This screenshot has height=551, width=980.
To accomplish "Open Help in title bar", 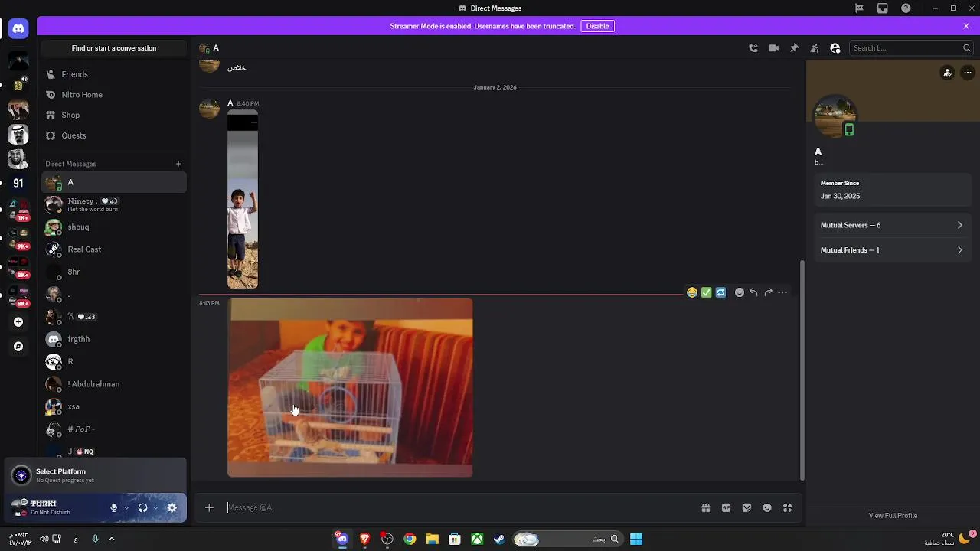I will 906,8.
